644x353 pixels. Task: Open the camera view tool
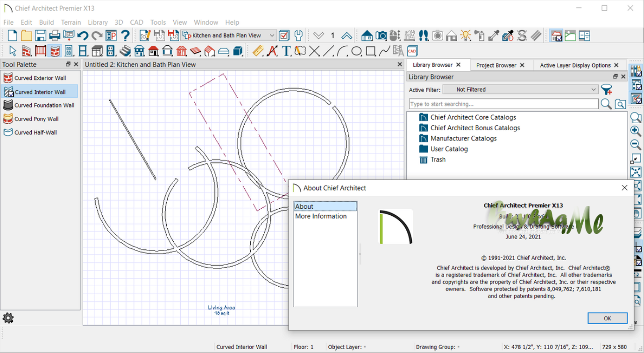(x=381, y=35)
